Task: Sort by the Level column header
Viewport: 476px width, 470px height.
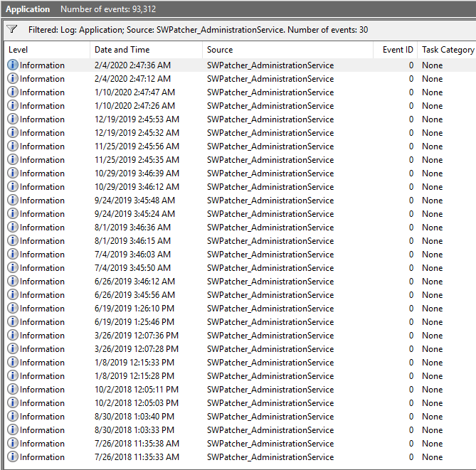Action: pyautogui.click(x=47, y=50)
